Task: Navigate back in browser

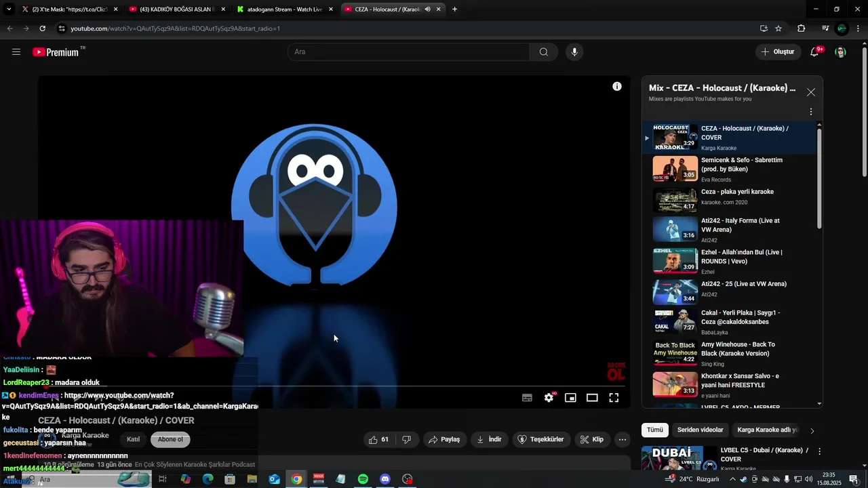Action: (x=9, y=28)
